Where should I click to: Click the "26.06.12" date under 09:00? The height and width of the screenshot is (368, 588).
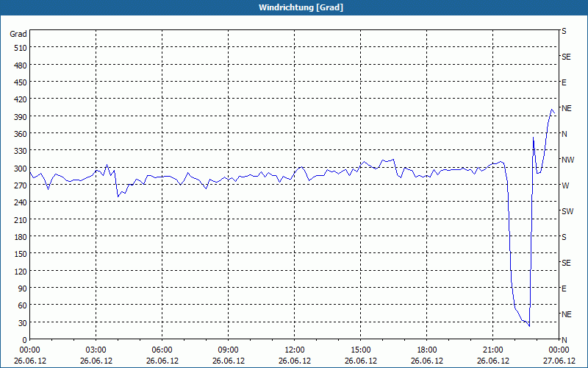(x=228, y=361)
